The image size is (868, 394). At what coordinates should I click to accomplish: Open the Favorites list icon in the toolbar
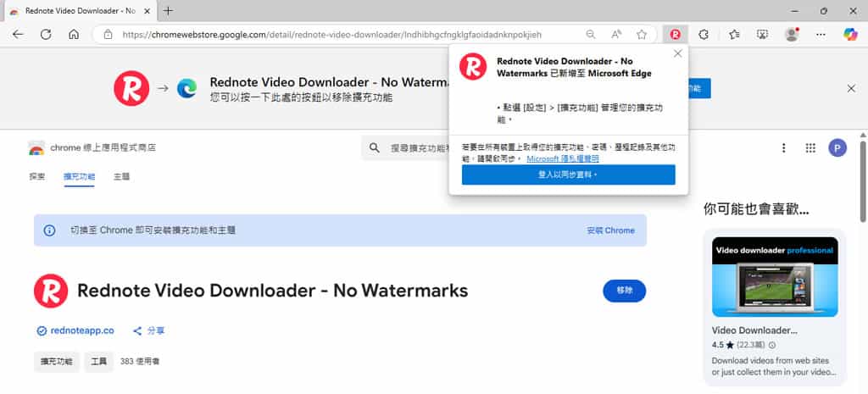(734, 34)
